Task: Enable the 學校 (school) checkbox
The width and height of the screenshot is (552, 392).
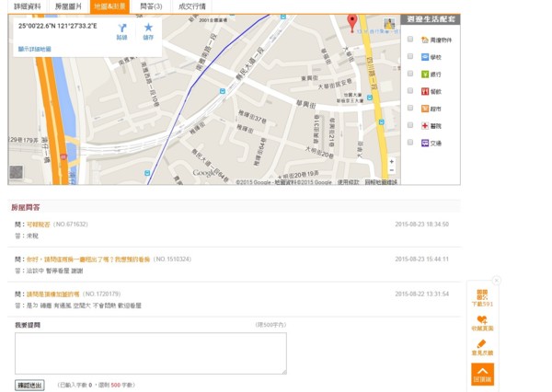Action: click(x=410, y=57)
